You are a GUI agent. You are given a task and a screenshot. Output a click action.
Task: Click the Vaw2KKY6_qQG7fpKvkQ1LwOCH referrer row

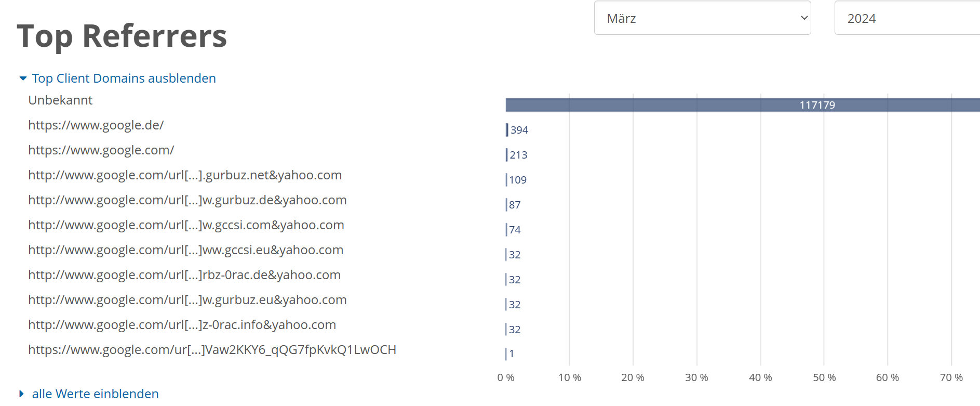212,350
